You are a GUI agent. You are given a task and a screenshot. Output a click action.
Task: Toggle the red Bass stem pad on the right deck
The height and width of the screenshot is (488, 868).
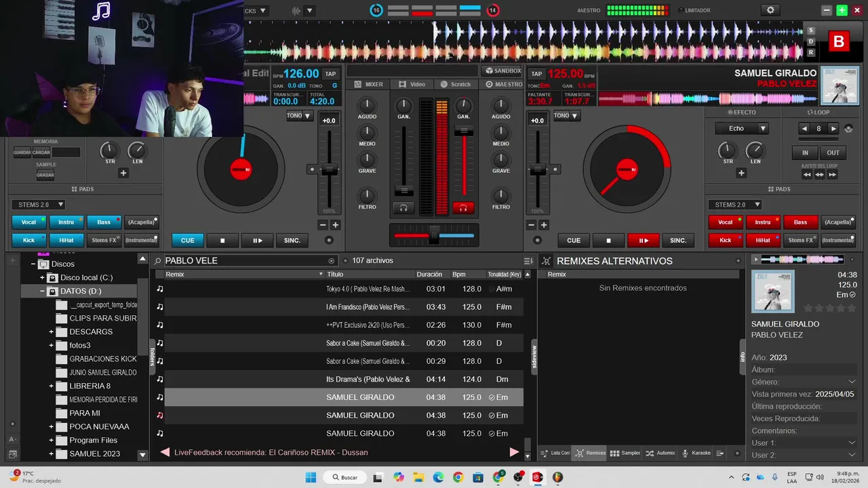pyautogui.click(x=800, y=222)
